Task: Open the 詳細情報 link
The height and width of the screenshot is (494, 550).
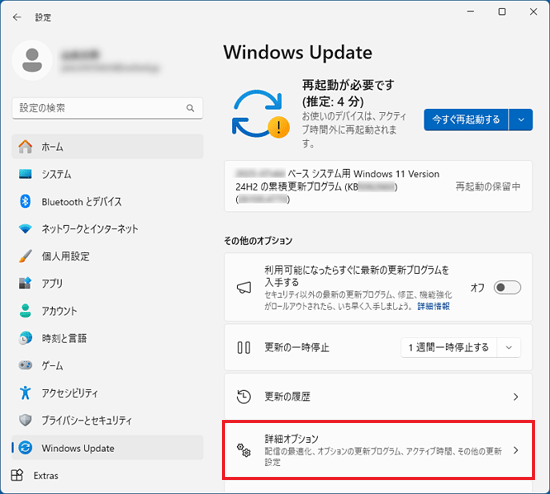Action: 434,306
